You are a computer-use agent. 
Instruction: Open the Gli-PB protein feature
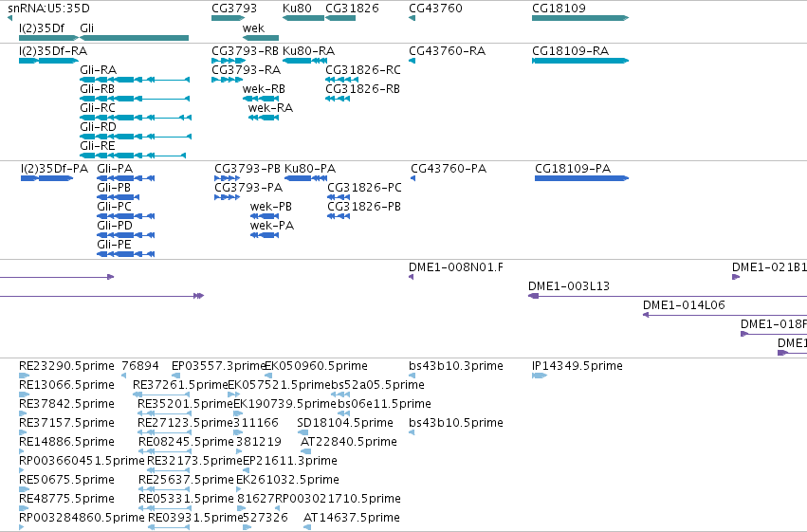[118, 197]
